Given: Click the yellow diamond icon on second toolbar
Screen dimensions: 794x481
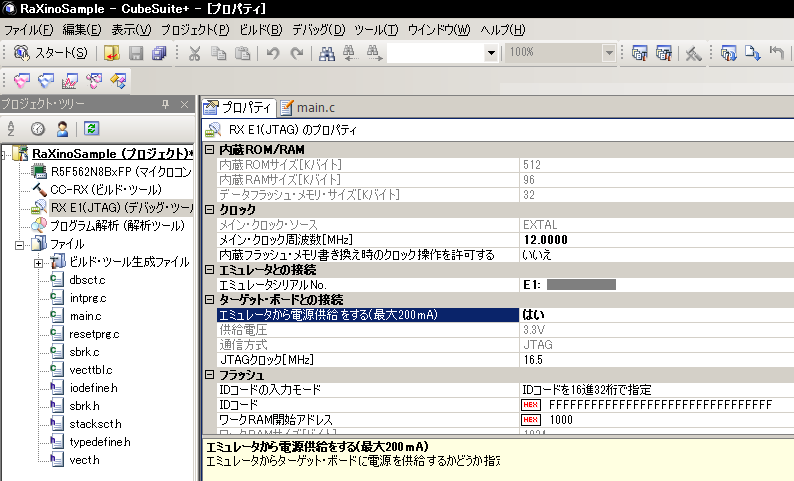Looking at the screenshot, I should tap(118, 80).
